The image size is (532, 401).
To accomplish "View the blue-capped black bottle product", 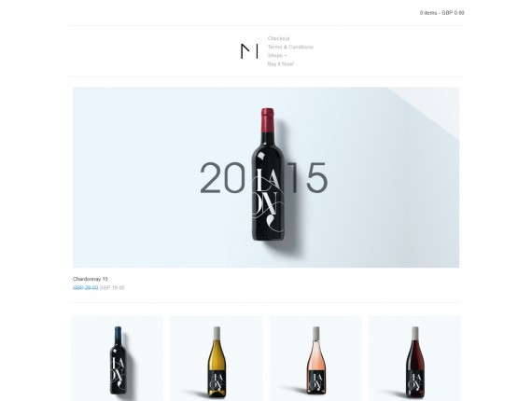I will pos(118,359).
